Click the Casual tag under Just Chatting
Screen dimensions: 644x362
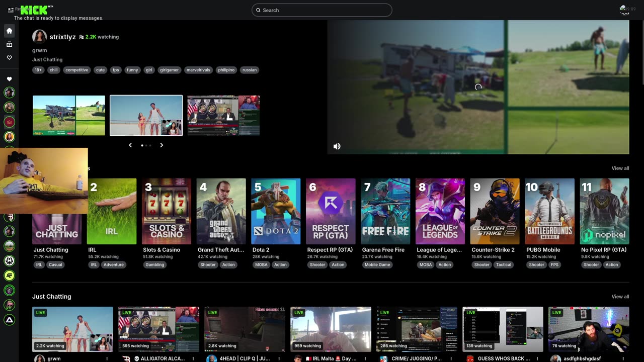[x=55, y=265]
